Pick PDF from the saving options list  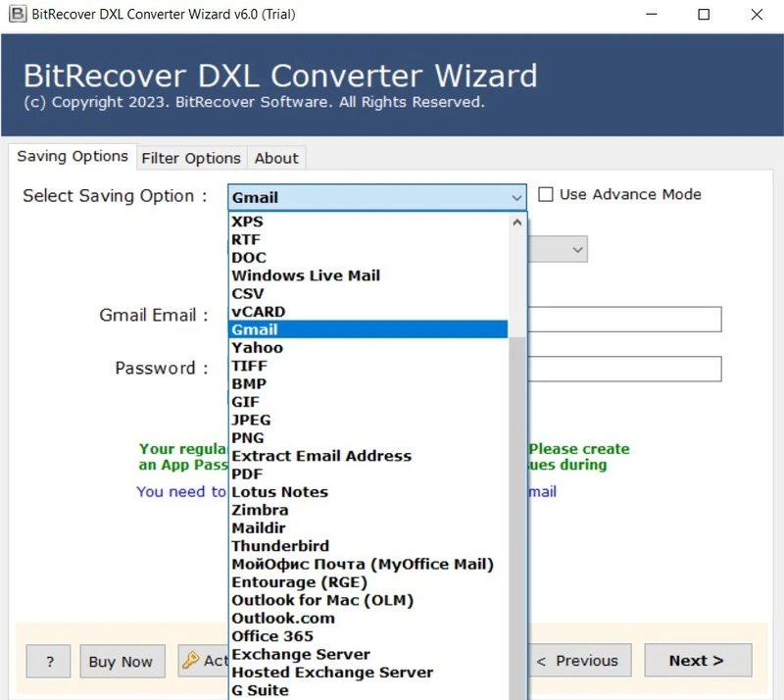click(x=247, y=474)
